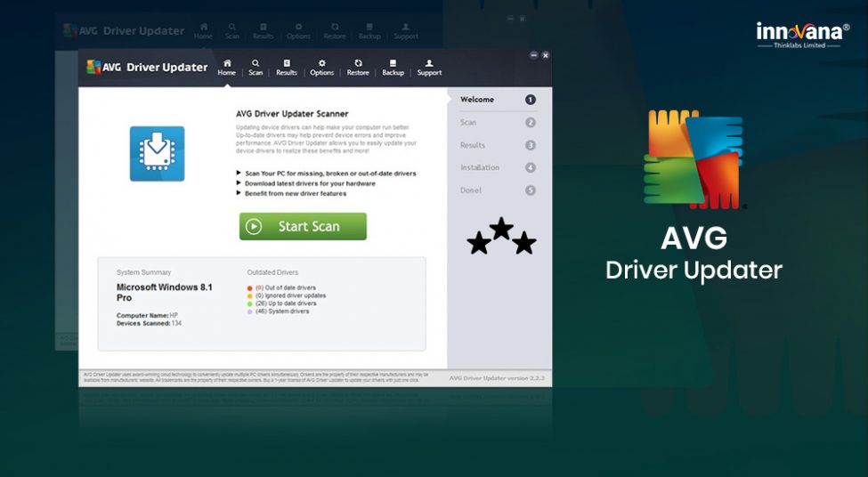The image size is (868, 477).
Task: Click Home in the background AVG window
Action: [x=203, y=31]
